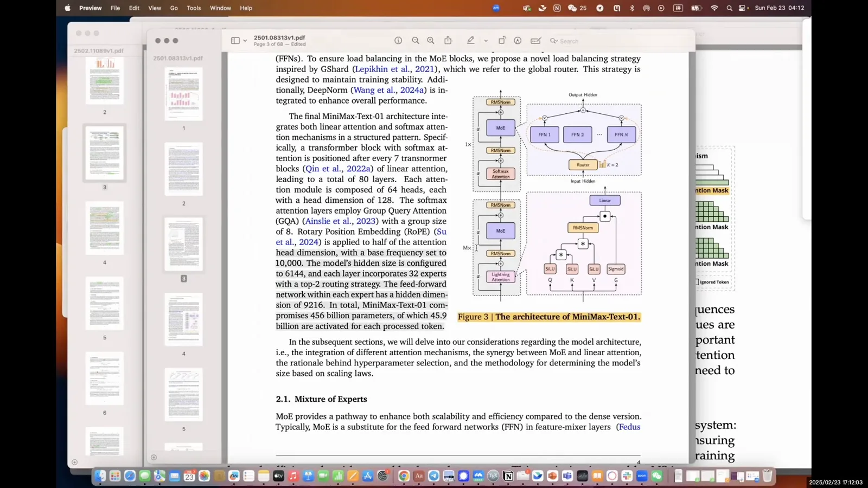Expand highlight color options arrow
The image size is (868, 488).
pyautogui.click(x=486, y=41)
